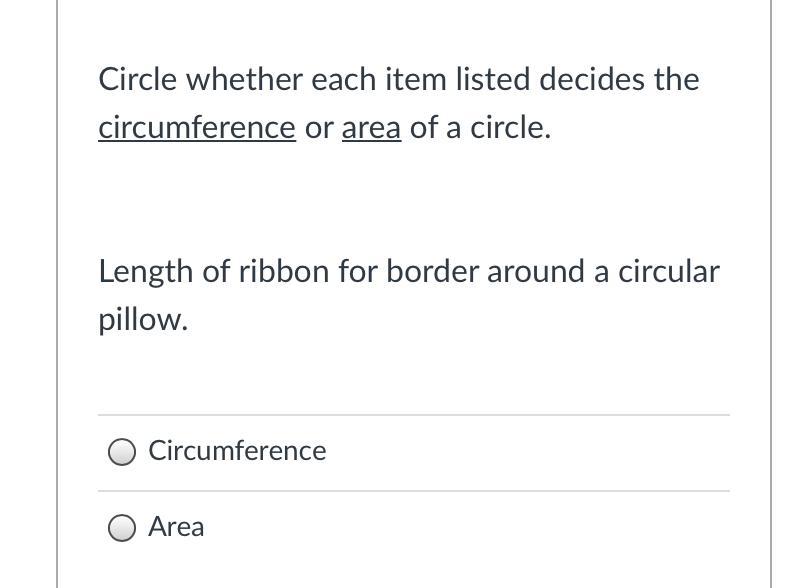Select the Area radio button
The width and height of the screenshot is (787, 588).
[122, 528]
